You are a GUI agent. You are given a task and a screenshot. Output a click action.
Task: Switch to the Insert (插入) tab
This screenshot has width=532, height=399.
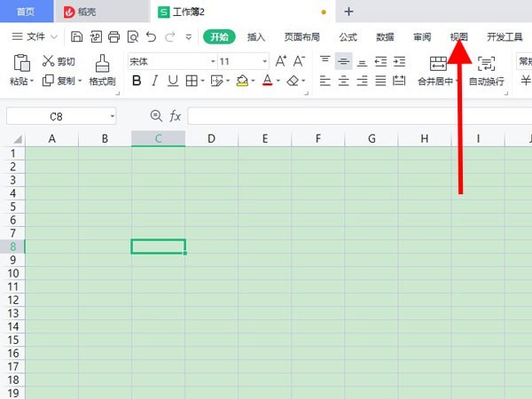pyautogui.click(x=256, y=36)
